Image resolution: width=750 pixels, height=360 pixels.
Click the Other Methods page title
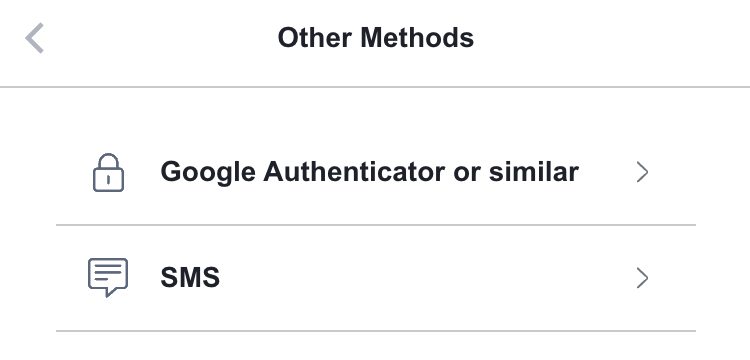[x=375, y=38]
